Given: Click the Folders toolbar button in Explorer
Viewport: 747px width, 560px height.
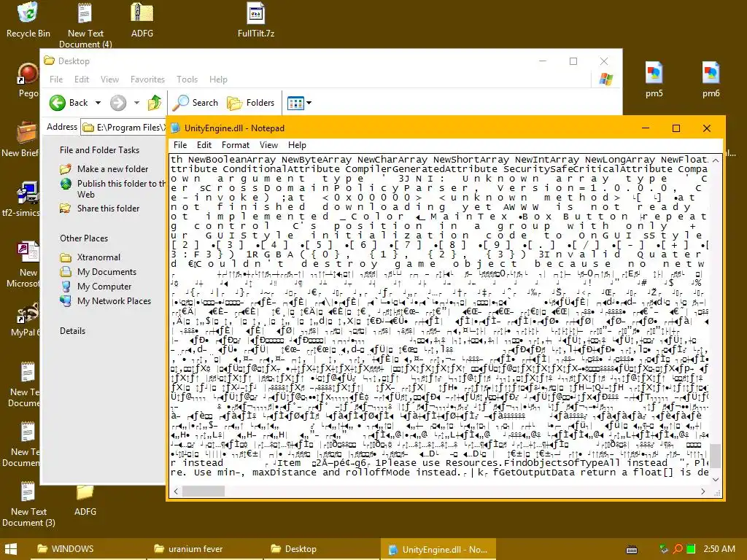Looking at the screenshot, I should pos(251,102).
